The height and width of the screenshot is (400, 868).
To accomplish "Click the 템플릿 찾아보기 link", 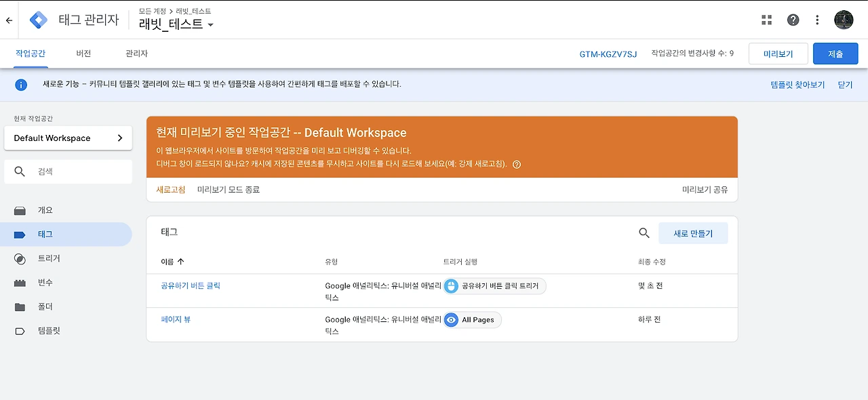I will (797, 85).
